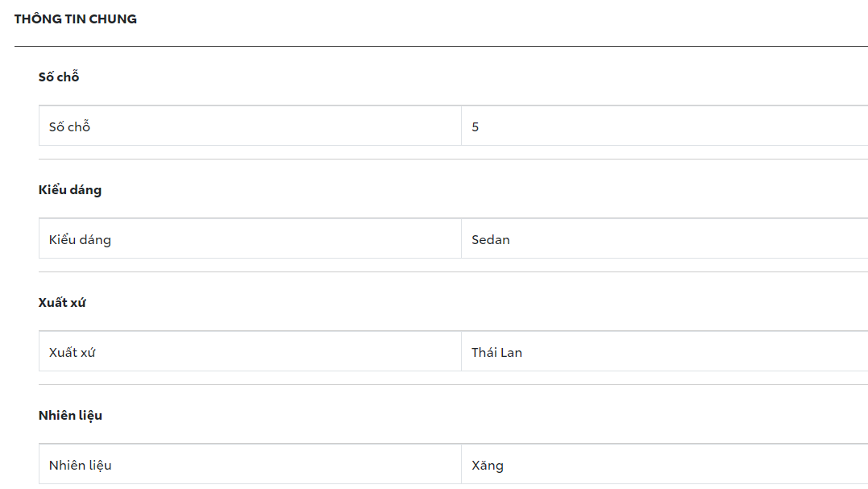Click the Sedan body style value
The image size is (868, 489).
(x=491, y=239)
